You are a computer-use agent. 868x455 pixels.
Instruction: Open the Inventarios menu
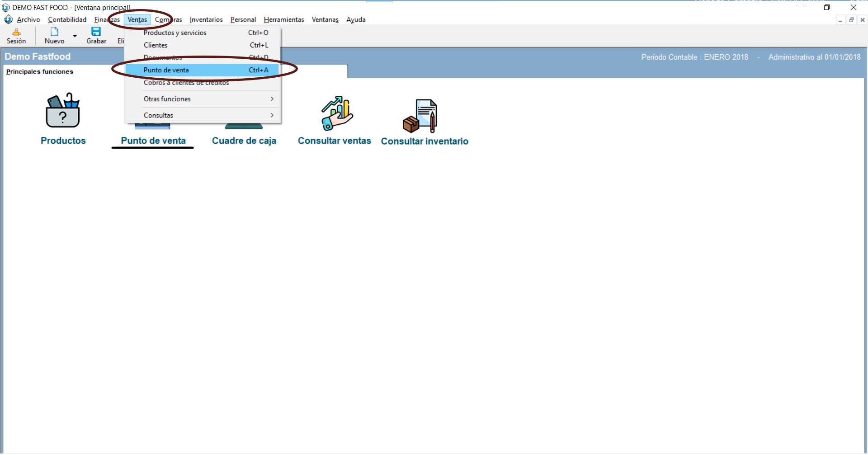click(x=206, y=19)
